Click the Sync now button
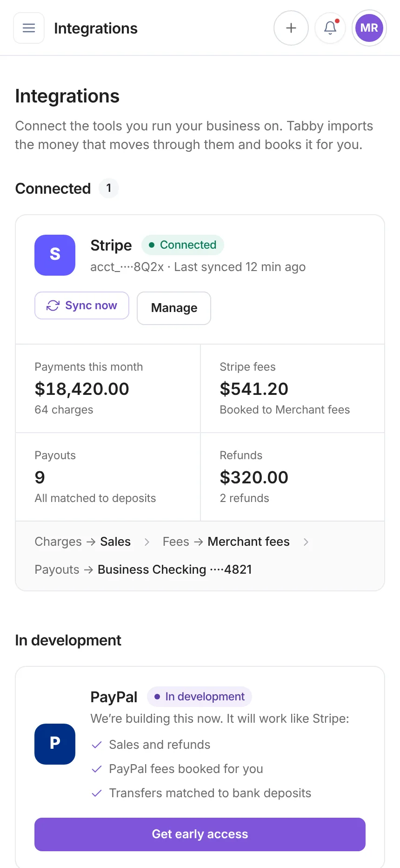 point(82,305)
